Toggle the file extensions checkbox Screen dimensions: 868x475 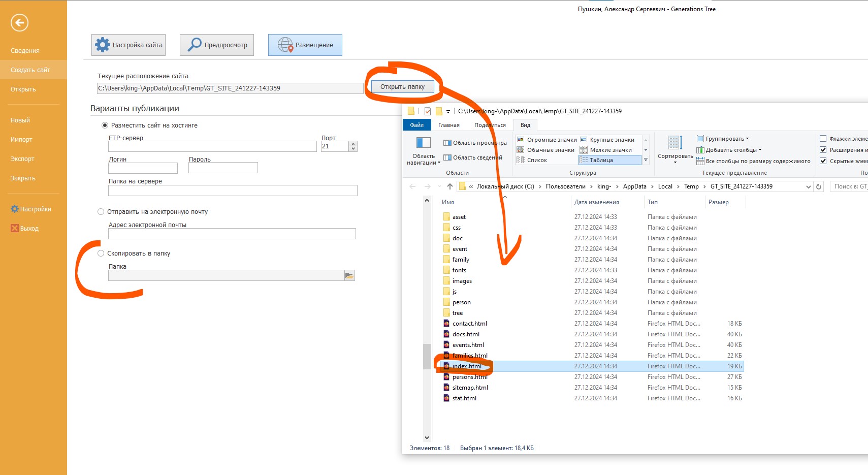coord(823,150)
